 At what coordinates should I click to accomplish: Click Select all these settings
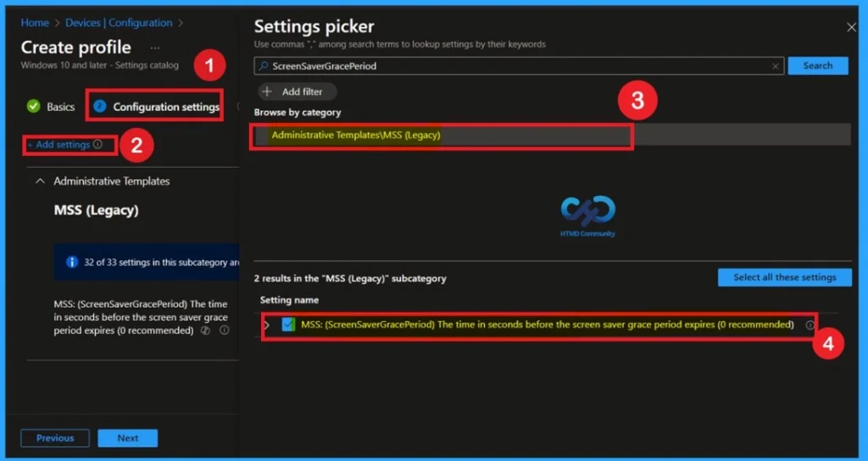(x=784, y=277)
